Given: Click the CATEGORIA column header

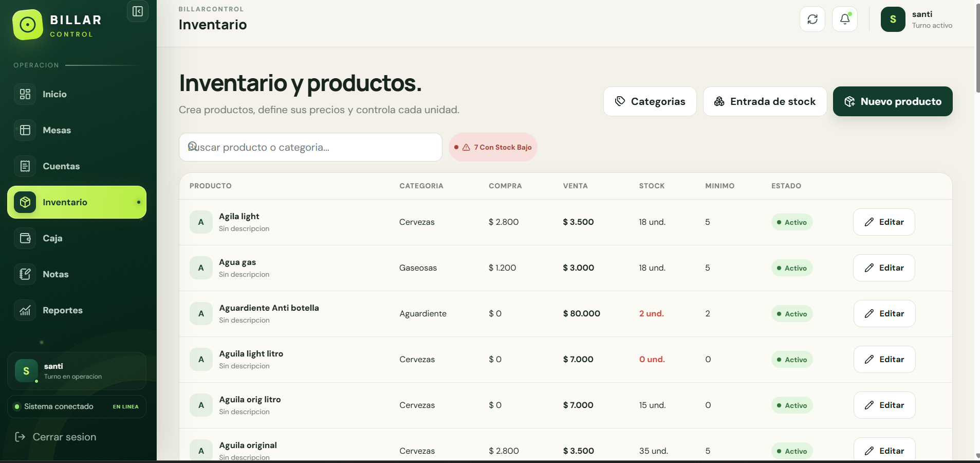Looking at the screenshot, I should tap(421, 186).
